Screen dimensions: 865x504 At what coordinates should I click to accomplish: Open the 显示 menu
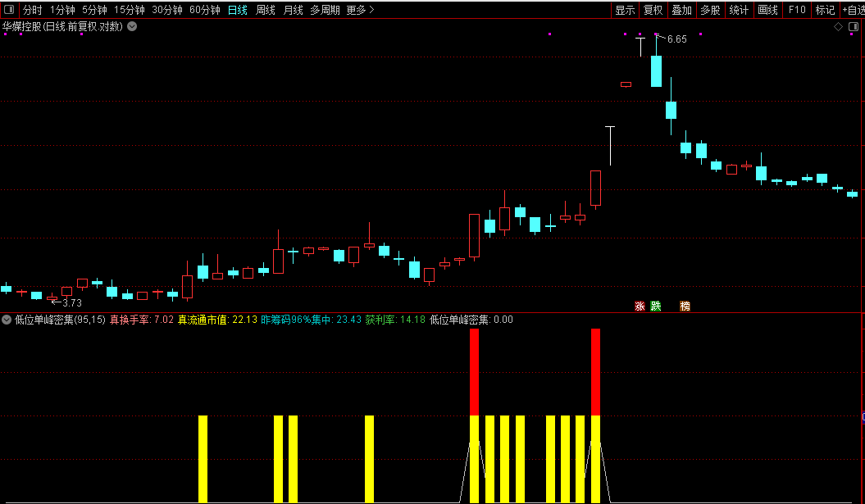626,10
